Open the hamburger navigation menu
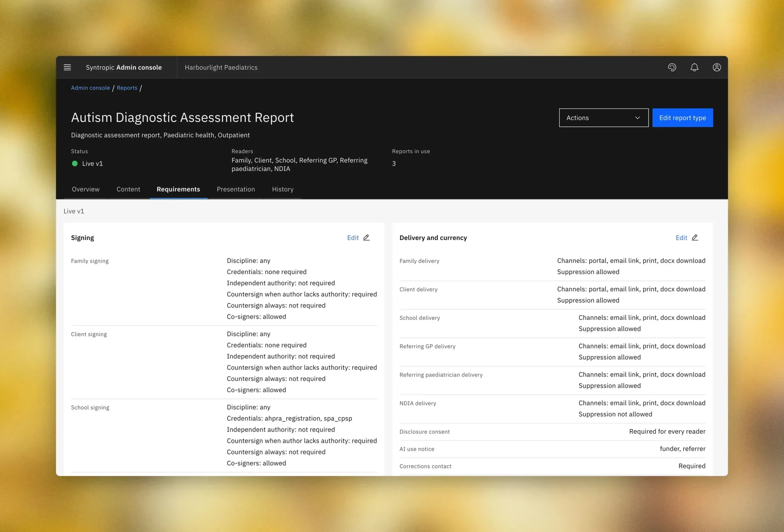 click(67, 68)
